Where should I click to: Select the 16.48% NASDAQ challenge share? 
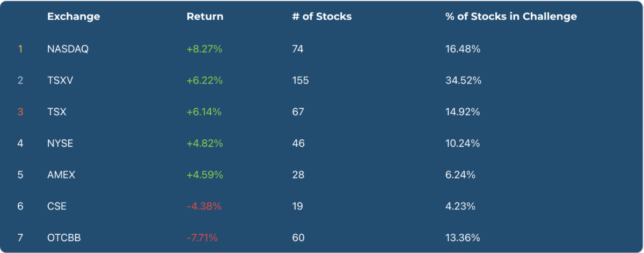(463, 49)
